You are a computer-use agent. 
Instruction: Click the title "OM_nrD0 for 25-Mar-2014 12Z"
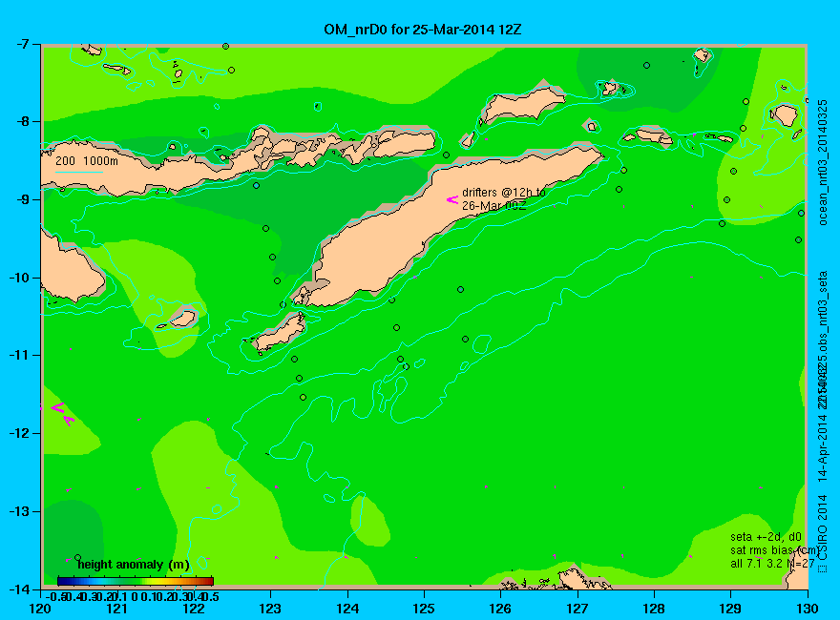[422, 29]
